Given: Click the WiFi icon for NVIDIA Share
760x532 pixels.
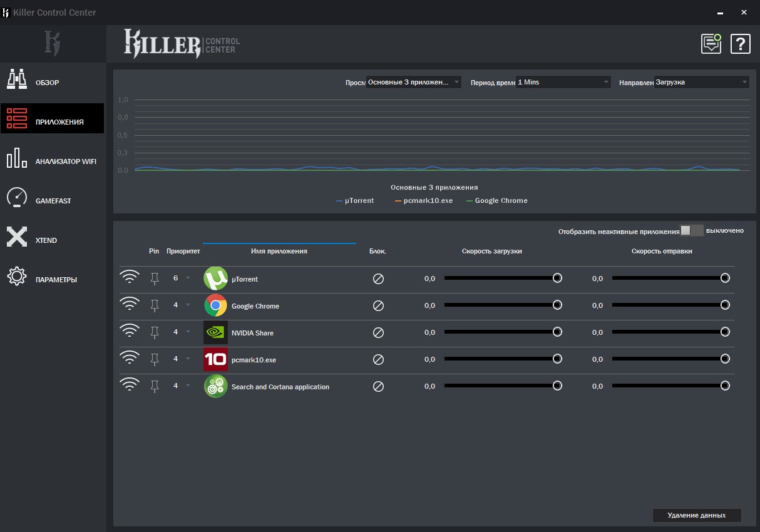Looking at the screenshot, I should tap(130, 331).
